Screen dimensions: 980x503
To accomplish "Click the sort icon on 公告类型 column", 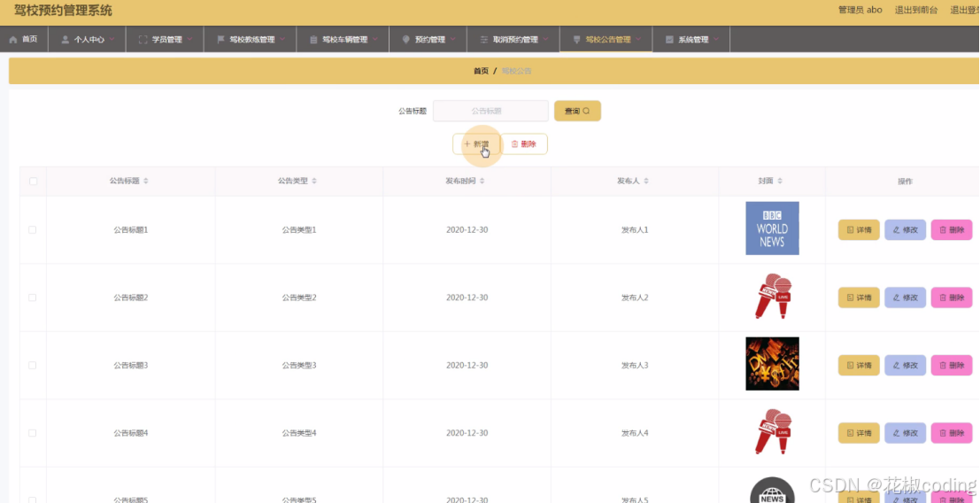I will coord(314,181).
